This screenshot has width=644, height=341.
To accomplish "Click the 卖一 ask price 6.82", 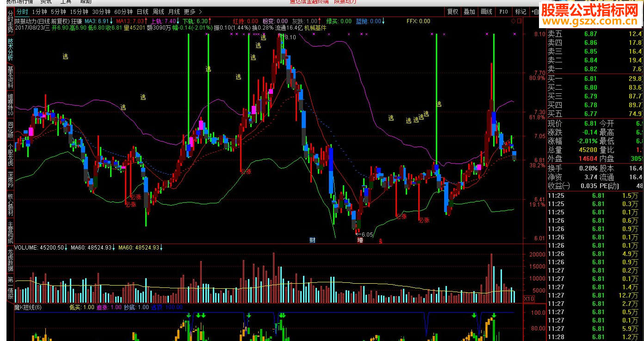I will (591, 69).
